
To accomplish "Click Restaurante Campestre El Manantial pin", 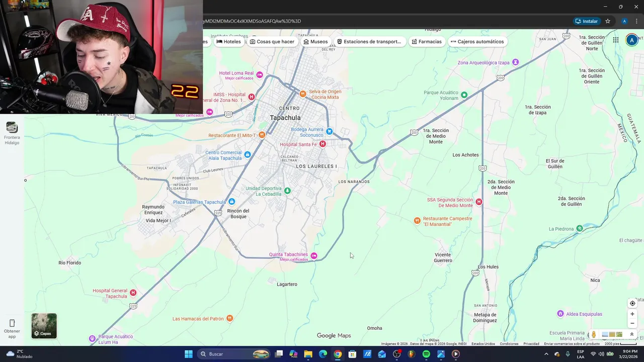I will coord(417,220).
